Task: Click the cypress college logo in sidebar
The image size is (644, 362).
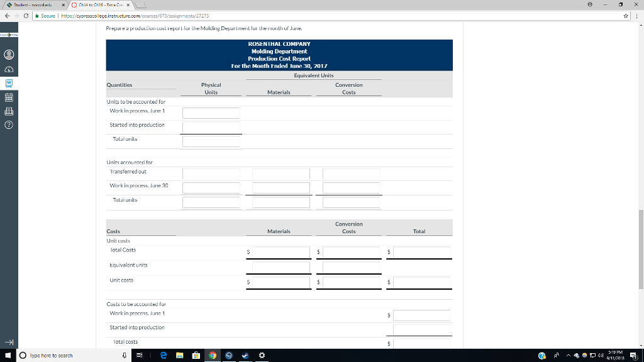Action: point(9,35)
